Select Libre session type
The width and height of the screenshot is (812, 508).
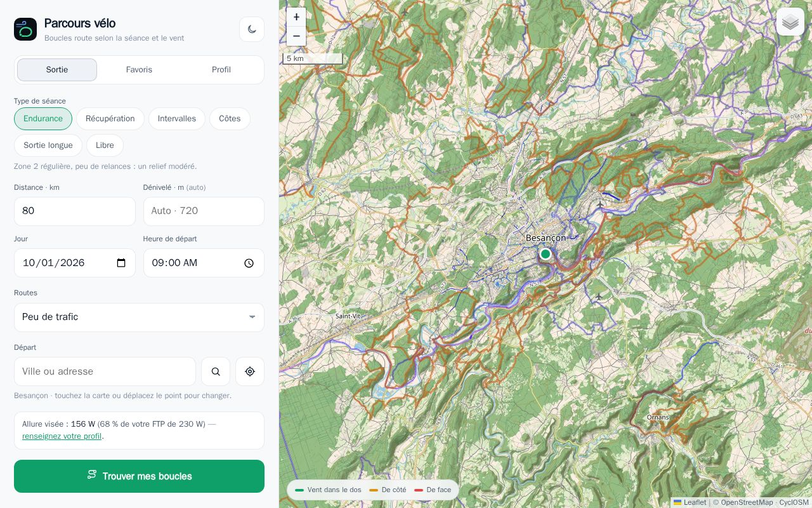pos(105,145)
